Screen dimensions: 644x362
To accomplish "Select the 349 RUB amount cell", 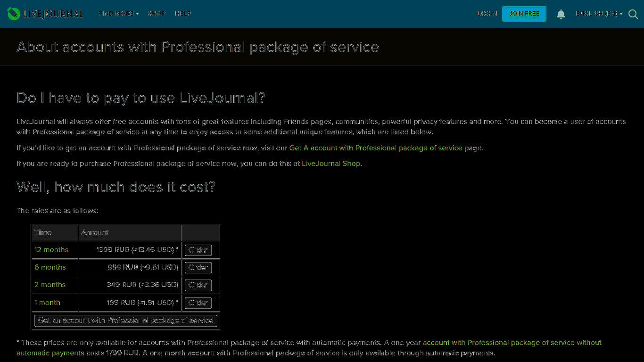I will (130, 285).
